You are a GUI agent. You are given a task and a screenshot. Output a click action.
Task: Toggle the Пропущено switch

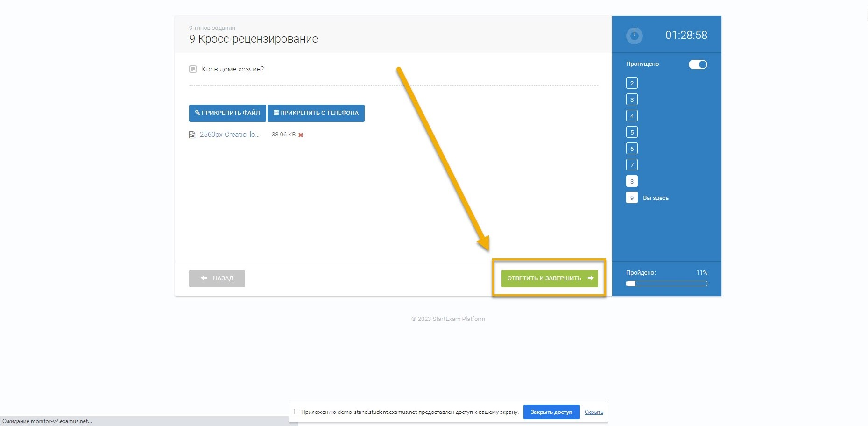pyautogui.click(x=698, y=64)
